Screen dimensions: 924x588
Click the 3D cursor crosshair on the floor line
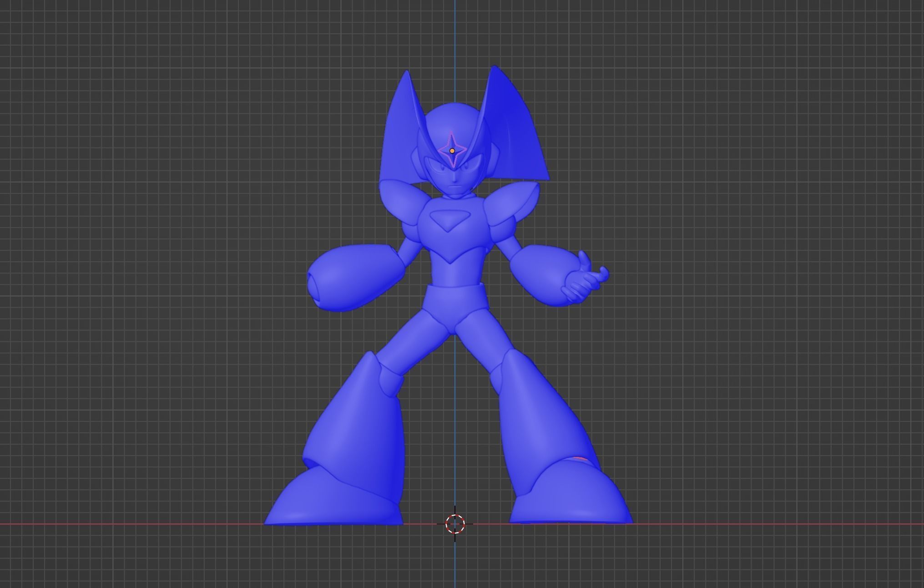click(455, 524)
